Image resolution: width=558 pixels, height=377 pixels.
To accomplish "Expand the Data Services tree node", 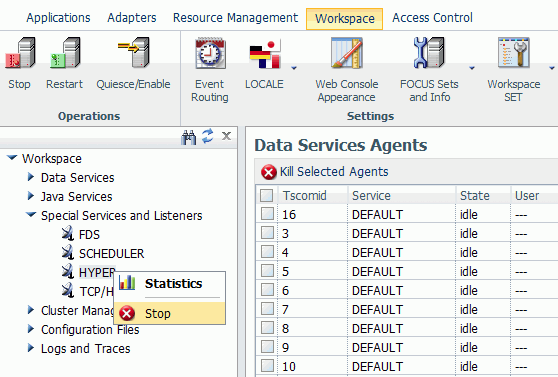I will pyautogui.click(x=31, y=177).
